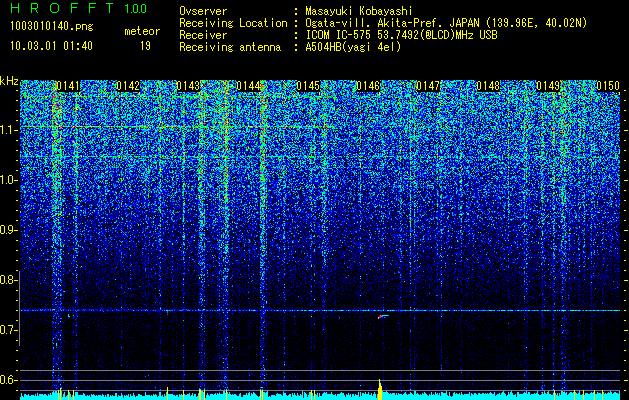Click the Receiving Location label
This screenshot has width=629, height=400.
pyautogui.click(x=233, y=23)
